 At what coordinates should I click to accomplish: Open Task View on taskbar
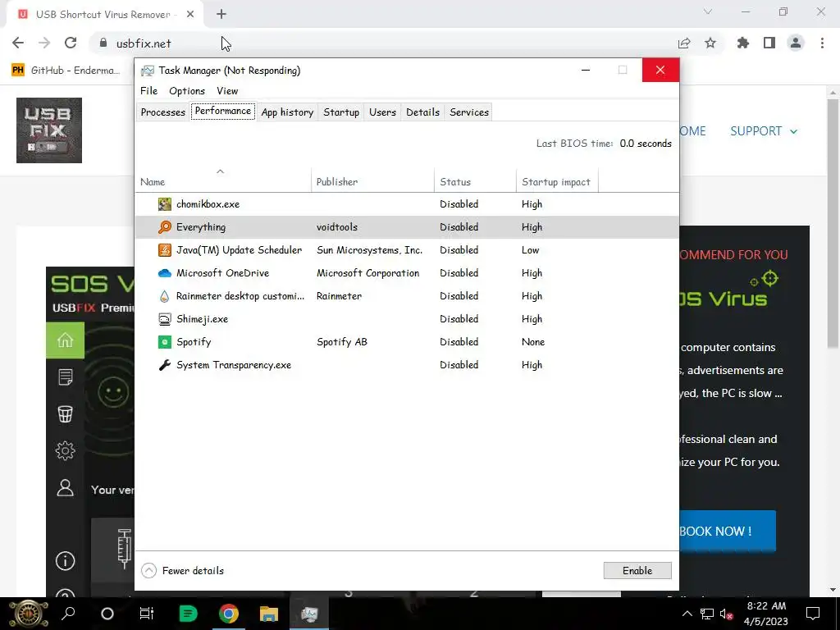[x=146, y=614]
